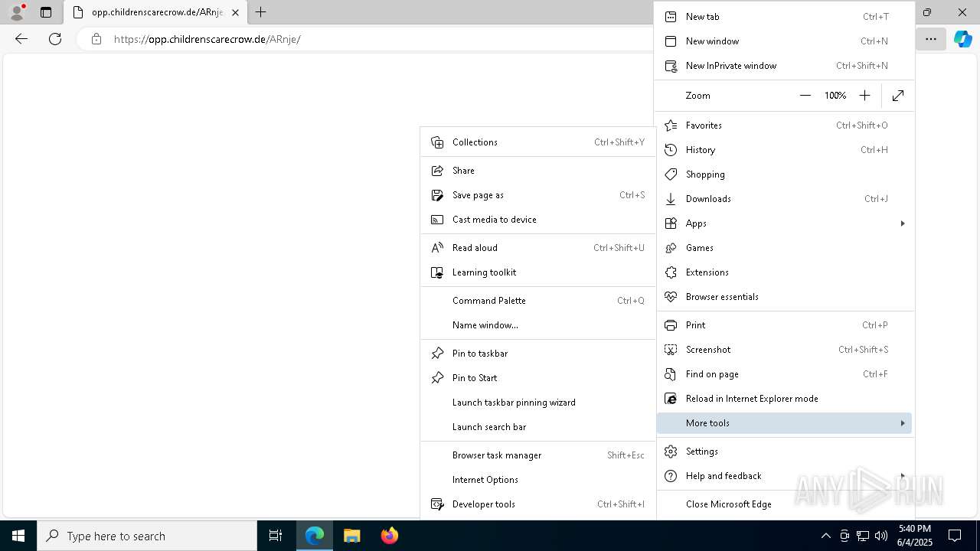Click the New tab icon in menu
This screenshot has height=551, width=980.
(671, 17)
